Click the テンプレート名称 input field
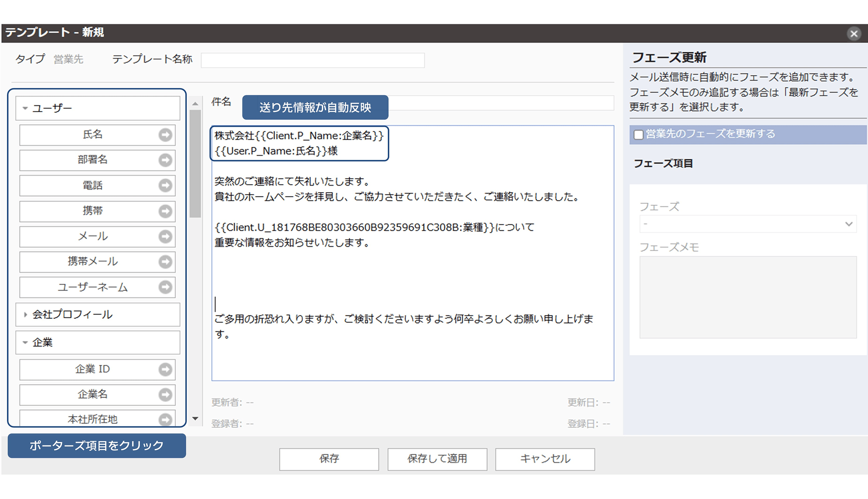Viewport: 868px width, 499px height. [313, 60]
